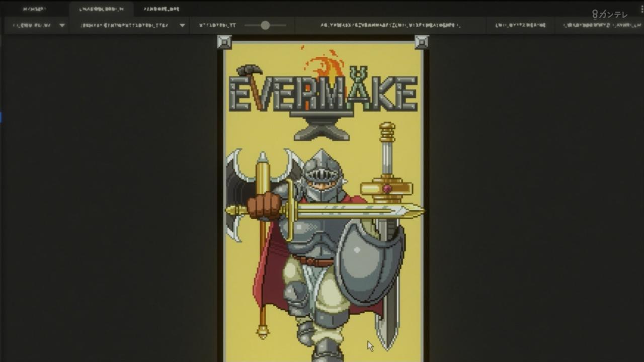The image size is (644, 362).
Task: Expand the leftmost toolbar dropdown arrow
Action: [x=62, y=25]
